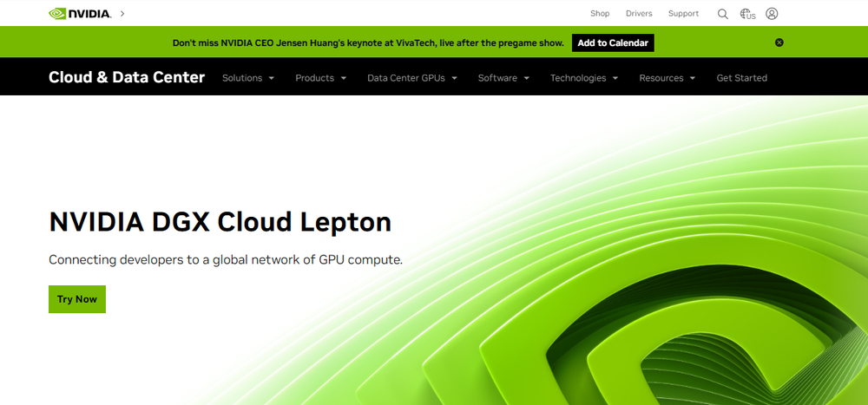
Task: Go to the Support link
Action: coord(683,13)
